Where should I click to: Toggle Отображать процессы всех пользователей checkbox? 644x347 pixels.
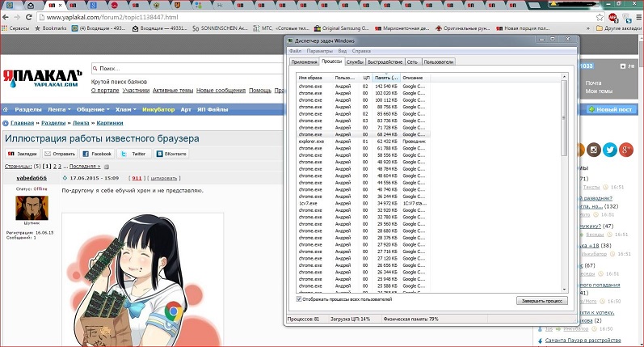299,299
